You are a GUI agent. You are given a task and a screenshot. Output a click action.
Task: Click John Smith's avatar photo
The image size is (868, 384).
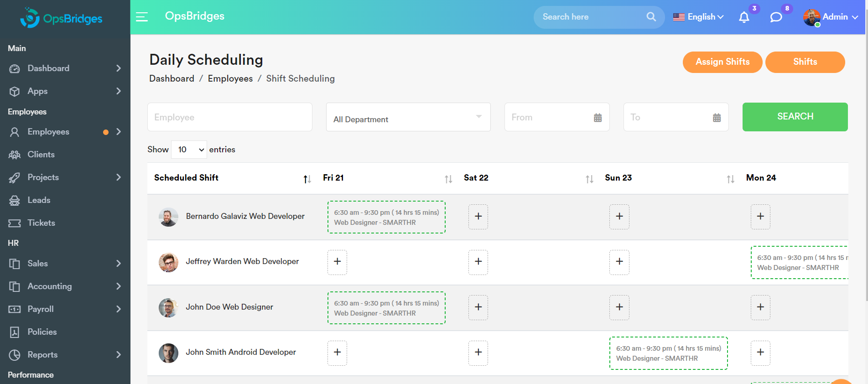tap(168, 353)
